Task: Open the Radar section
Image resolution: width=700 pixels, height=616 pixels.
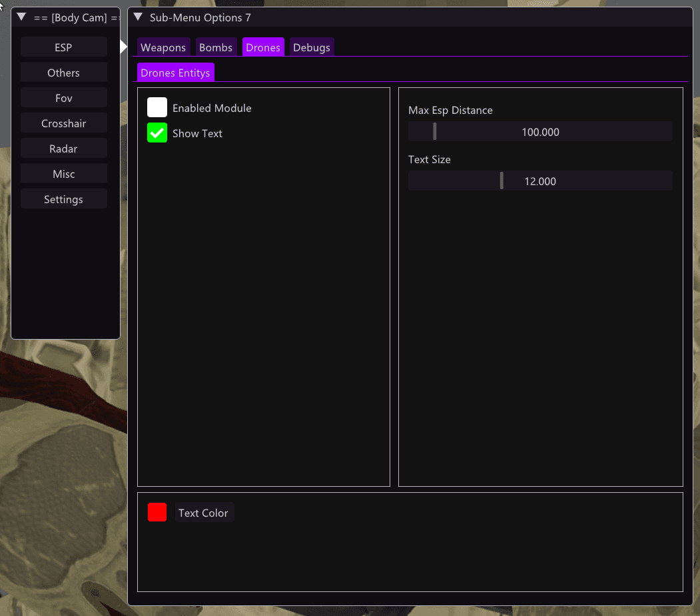Action: [63, 149]
